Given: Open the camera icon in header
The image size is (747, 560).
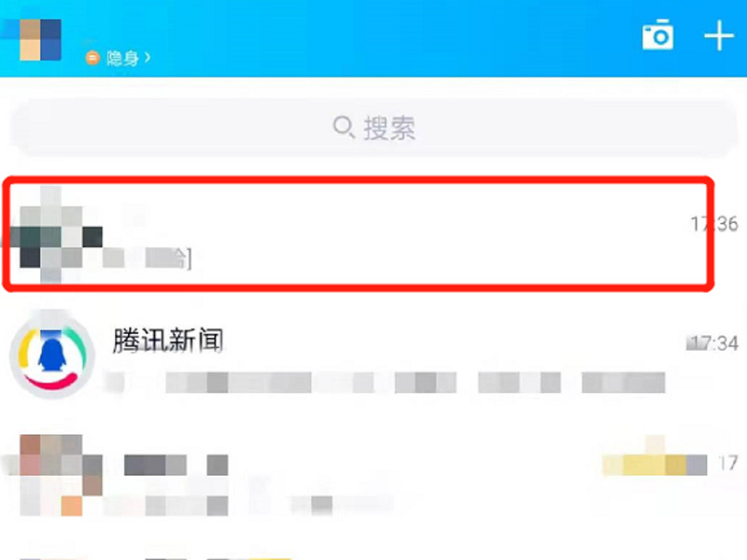Looking at the screenshot, I should pos(657,35).
